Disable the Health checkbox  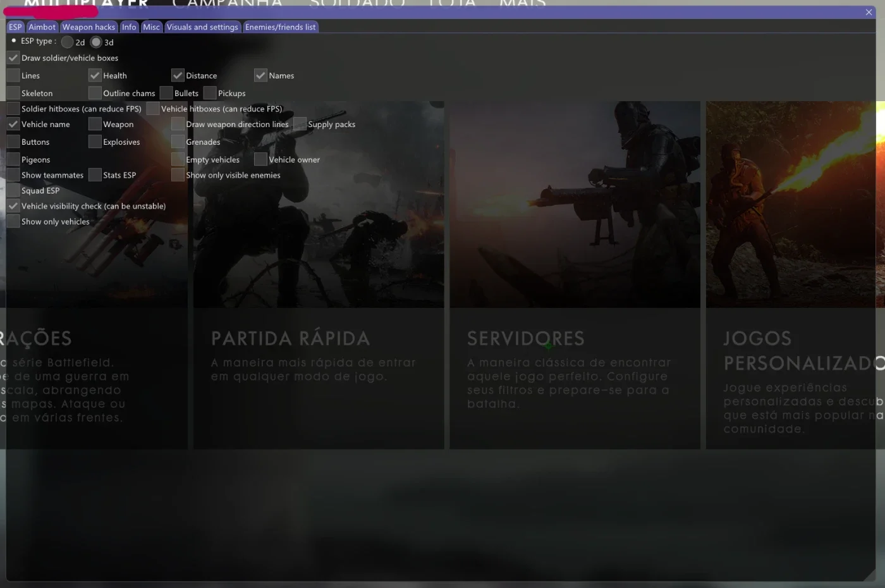click(x=95, y=75)
